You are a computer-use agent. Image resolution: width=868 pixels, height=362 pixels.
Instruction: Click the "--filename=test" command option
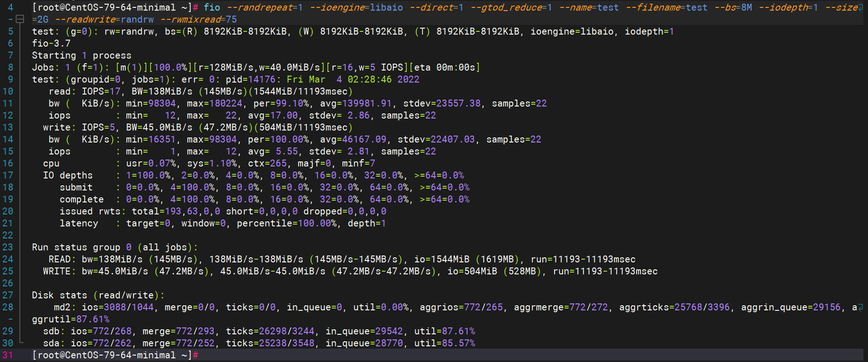point(667,7)
